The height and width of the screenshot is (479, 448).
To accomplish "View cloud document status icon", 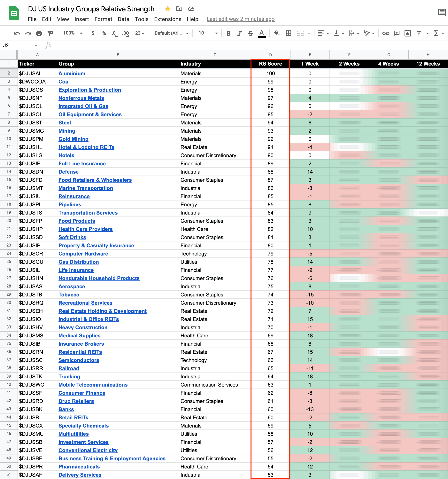I will coord(191,9).
